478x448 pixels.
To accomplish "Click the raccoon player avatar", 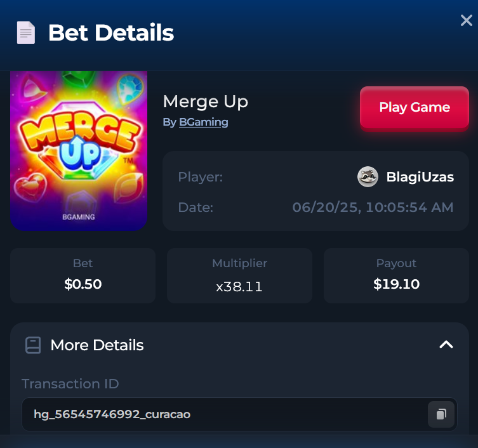I will coord(368,176).
